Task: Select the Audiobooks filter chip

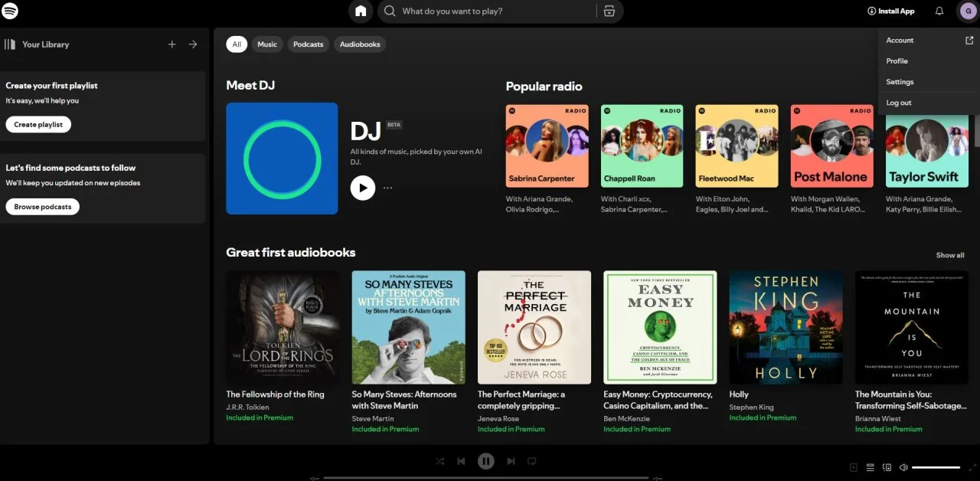Action: 360,44
